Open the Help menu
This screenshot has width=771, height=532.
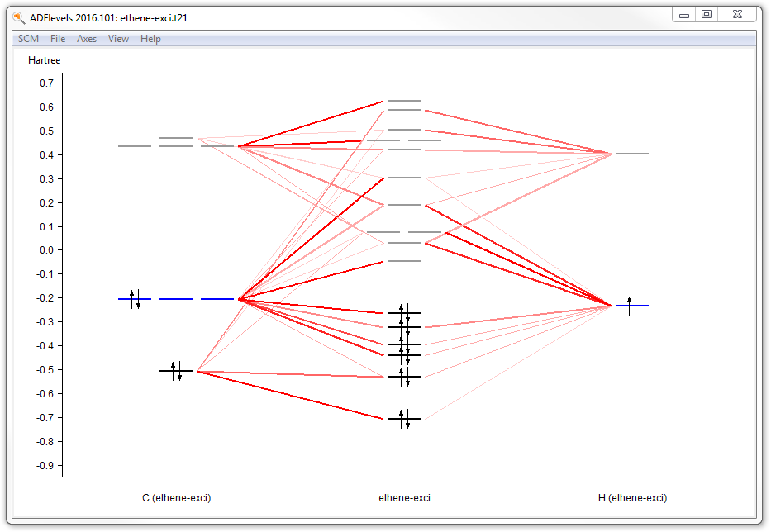(150, 39)
